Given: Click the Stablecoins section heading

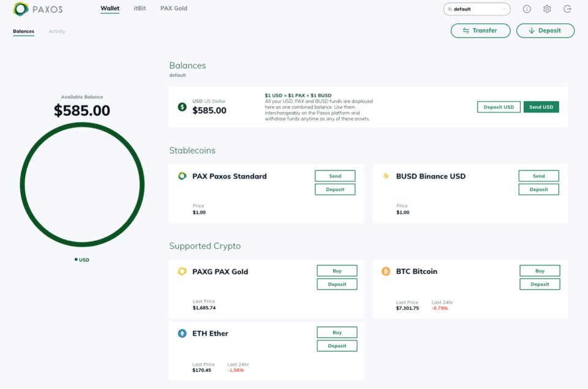Looking at the screenshot, I should pos(192,151).
